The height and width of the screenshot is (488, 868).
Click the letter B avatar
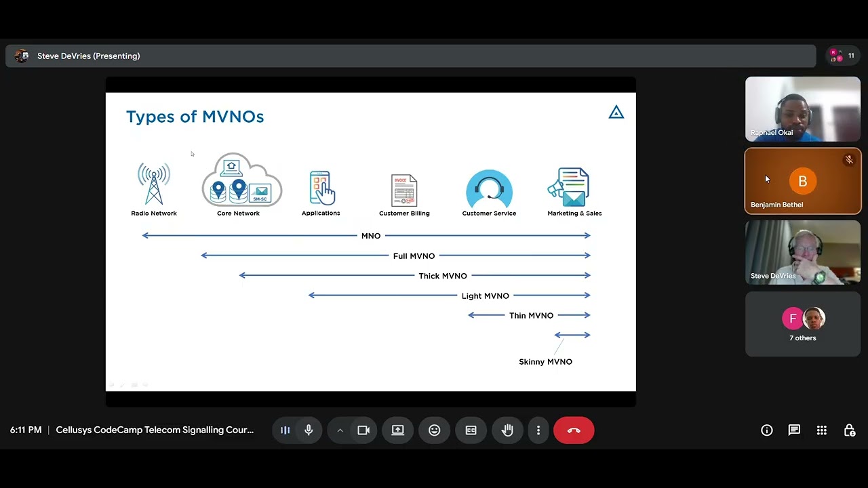tap(803, 181)
